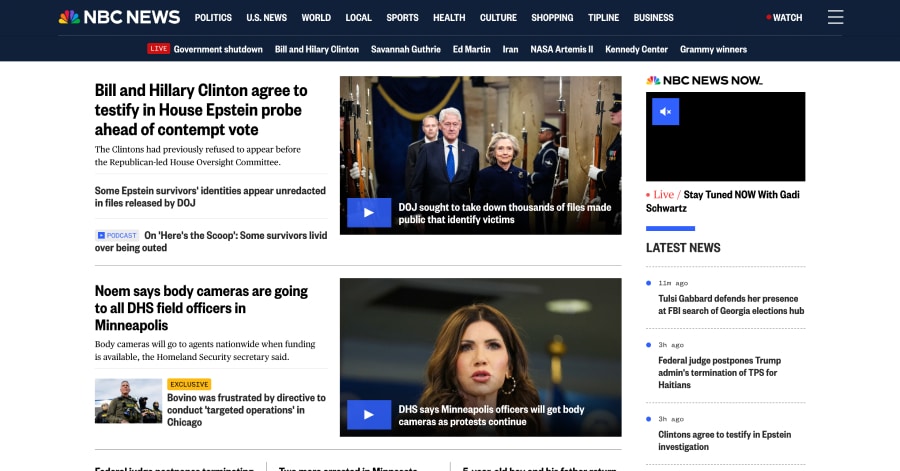
Task: Read Noem body cameras headline story
Action: pos(201,308)
